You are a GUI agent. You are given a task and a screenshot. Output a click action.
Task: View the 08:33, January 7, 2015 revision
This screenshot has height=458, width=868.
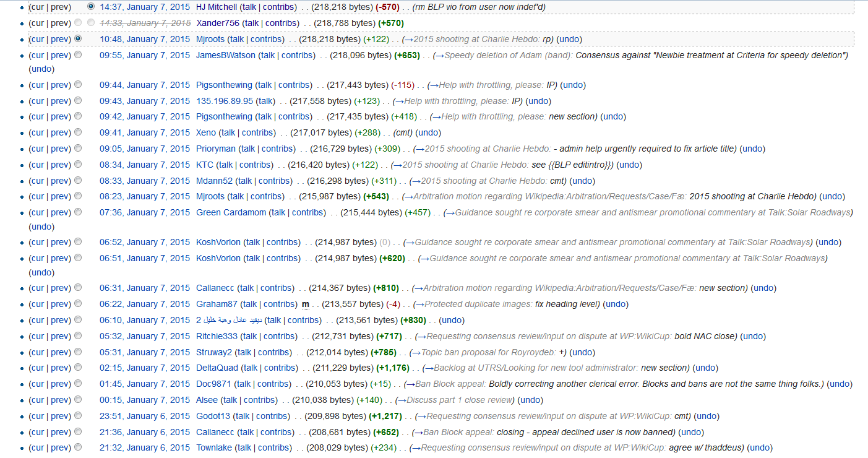[x=145, y=181]
